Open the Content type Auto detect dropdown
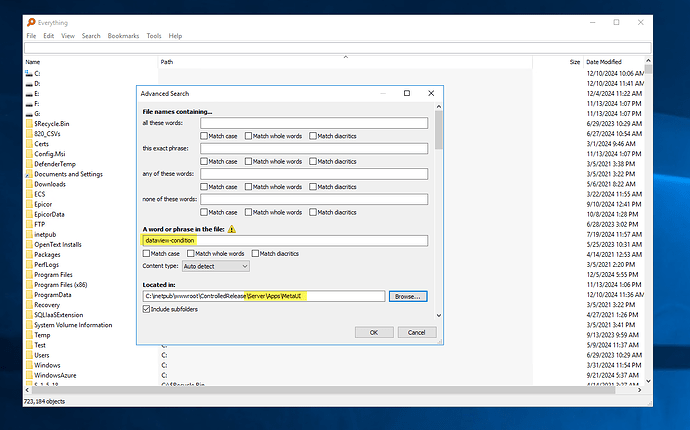 216,266
